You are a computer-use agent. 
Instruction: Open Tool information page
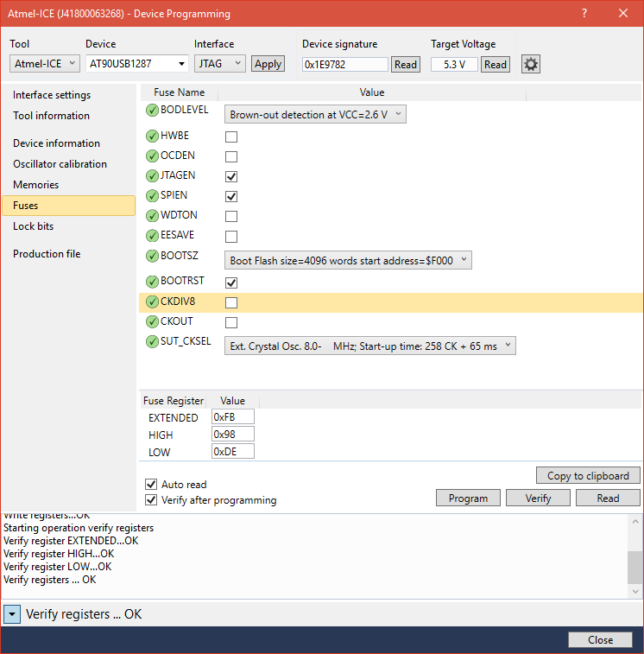pyautogui.click(x=51, y=116)
